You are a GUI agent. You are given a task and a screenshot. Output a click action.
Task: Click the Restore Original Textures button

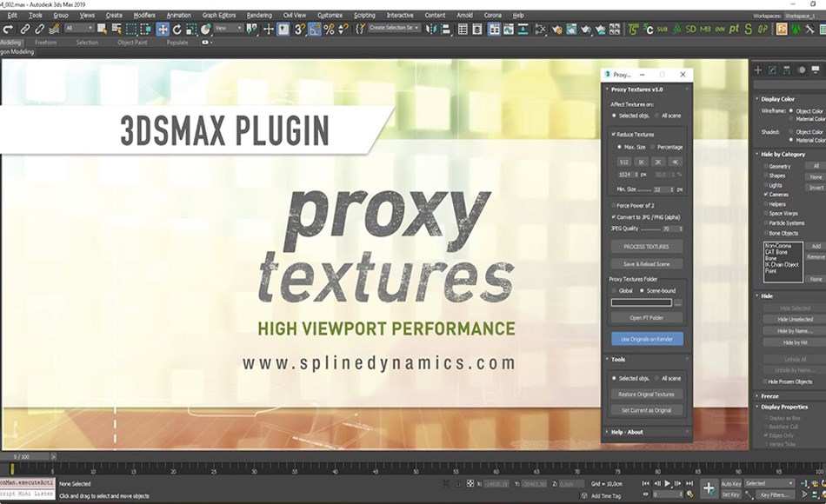(646, 393)
